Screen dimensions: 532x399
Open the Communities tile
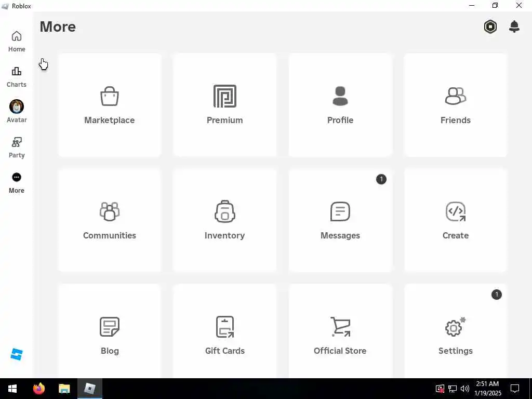click(x=110, y=220)
